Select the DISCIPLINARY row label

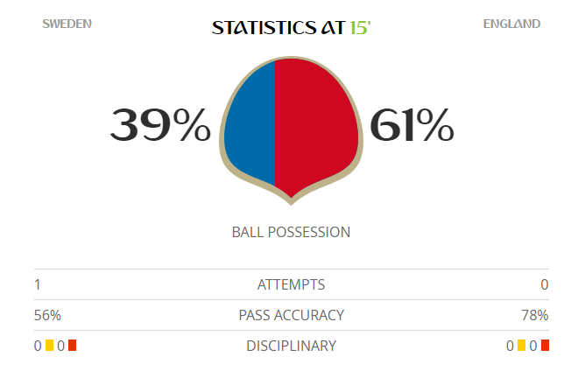pyautogui.click(x=291, y=346)
